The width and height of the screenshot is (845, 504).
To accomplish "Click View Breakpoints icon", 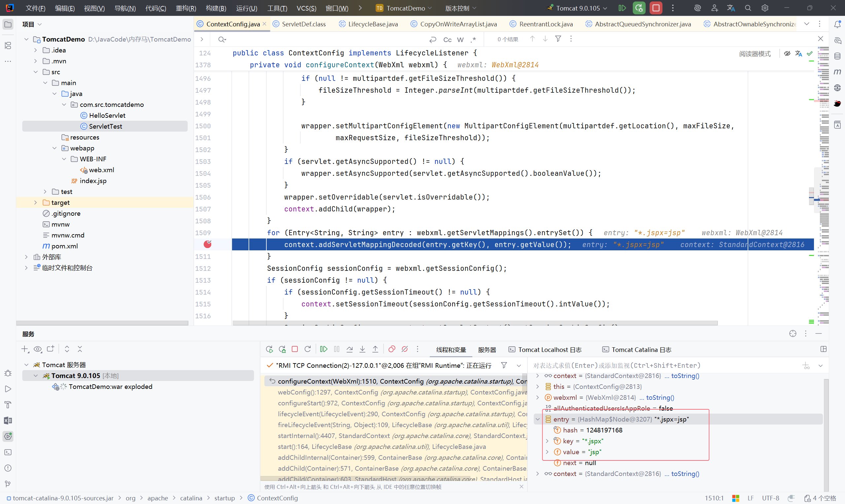I will coord(392,349).
